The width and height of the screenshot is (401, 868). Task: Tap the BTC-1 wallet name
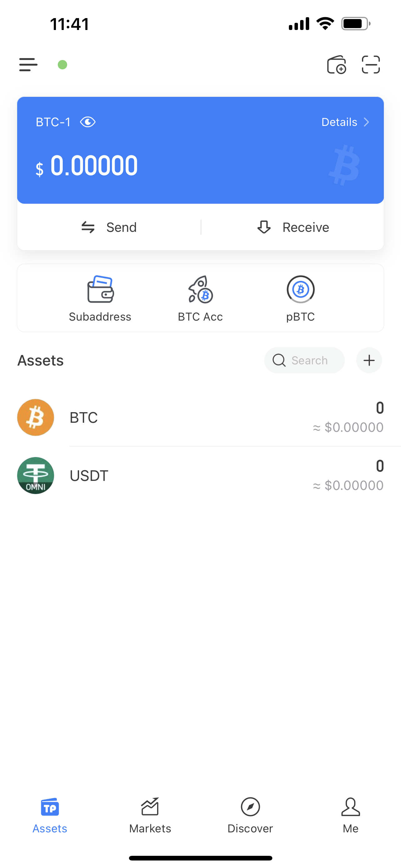(x=53, y=122)
